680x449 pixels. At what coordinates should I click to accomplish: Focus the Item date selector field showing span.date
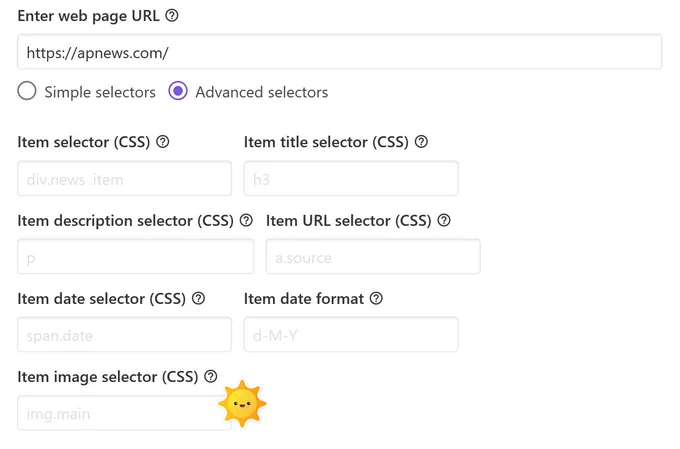124,334
